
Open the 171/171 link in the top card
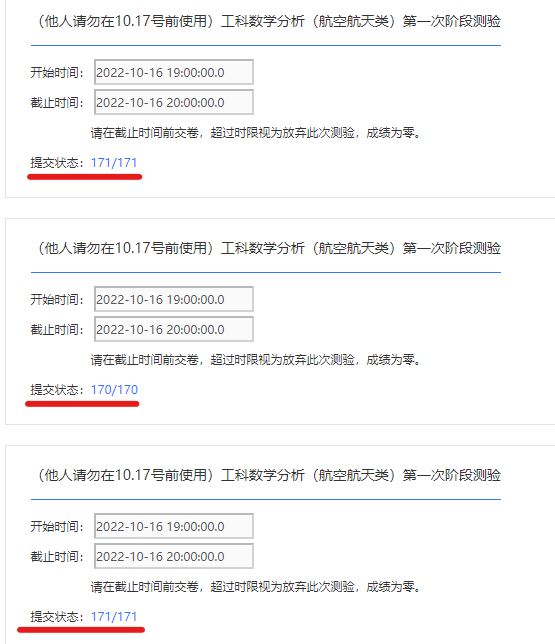point(114,163)
